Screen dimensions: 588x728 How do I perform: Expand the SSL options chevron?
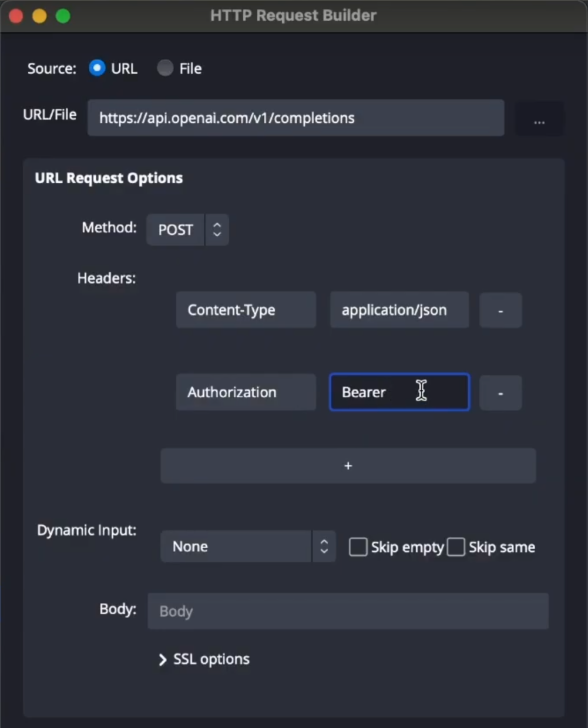[163, 660]
